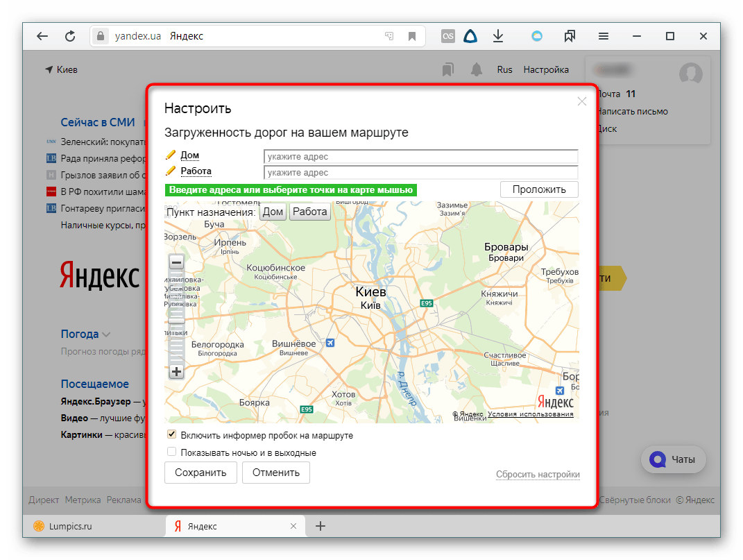
Task: Reload the page with the refresh icon
Action: tap(70, 37)
